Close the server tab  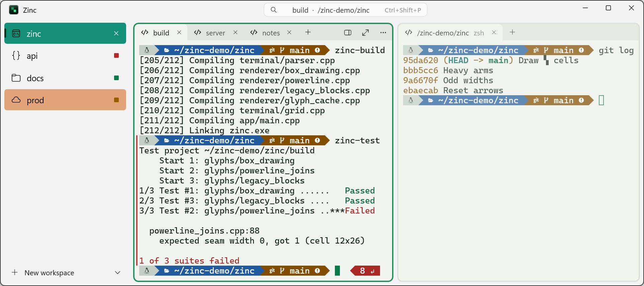(236, 32)
